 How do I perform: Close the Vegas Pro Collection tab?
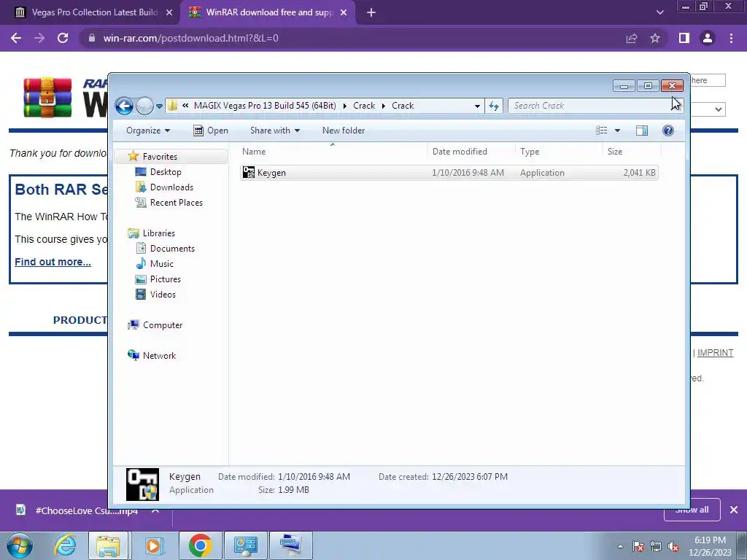[x=169, y=13]
